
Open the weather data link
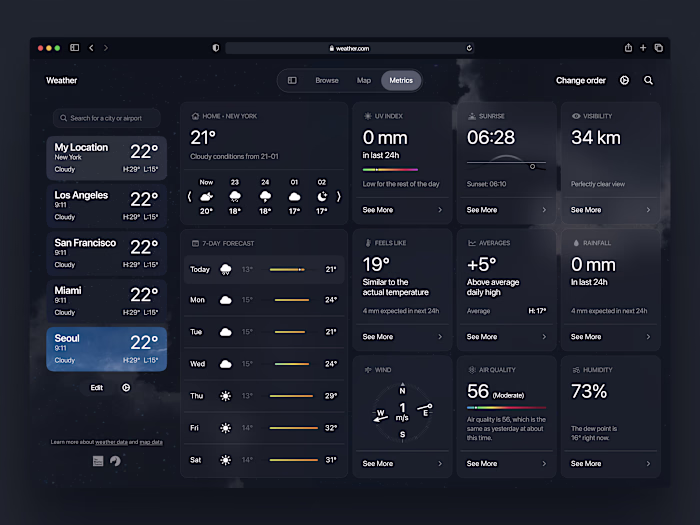click(x=111, y=442)
